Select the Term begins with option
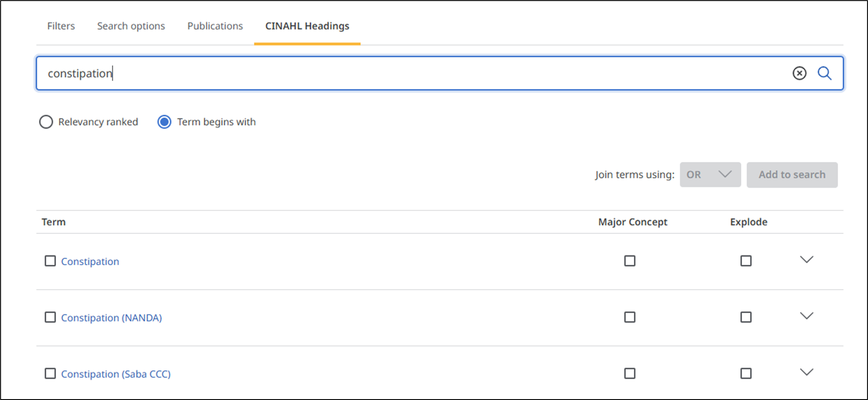868x400 pixels. 164,122
